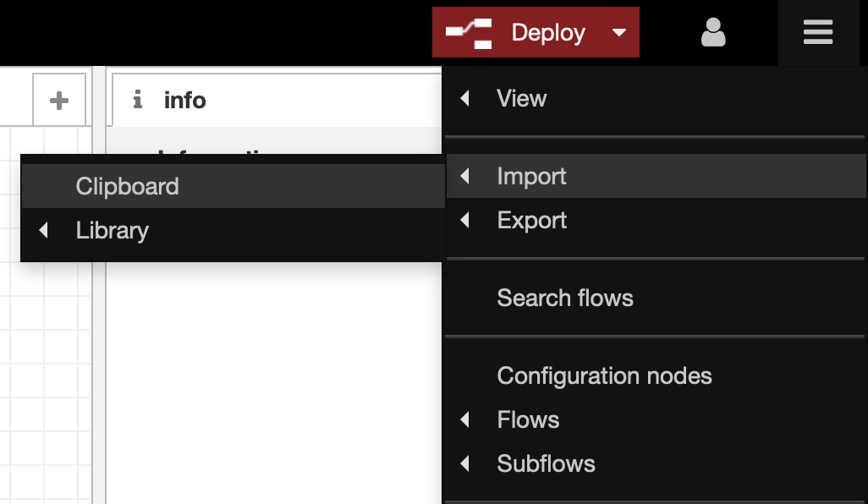The image size is (868, 504).
Task: Click the Deploy flow icon
Action: 470,33
